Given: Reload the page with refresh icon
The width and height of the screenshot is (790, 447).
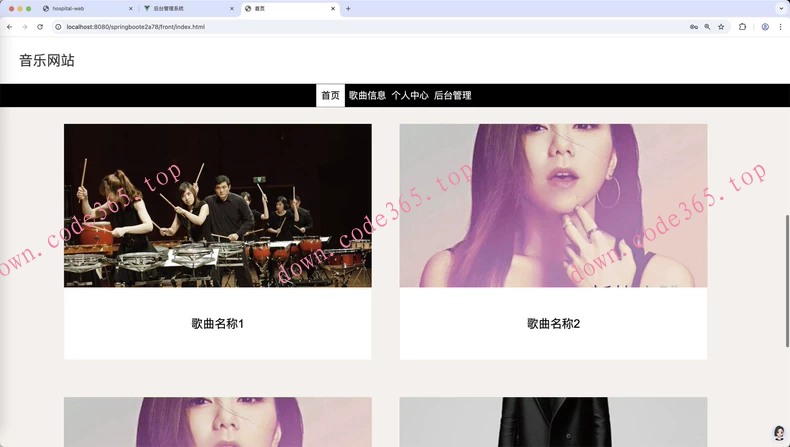Looking at the screenshot, I should tap(40, 27).
